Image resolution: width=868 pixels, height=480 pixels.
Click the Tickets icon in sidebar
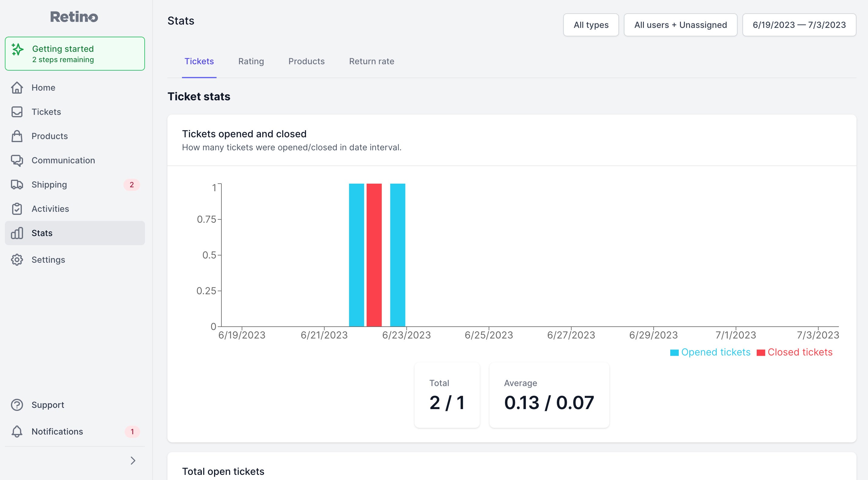coord(17,112)
